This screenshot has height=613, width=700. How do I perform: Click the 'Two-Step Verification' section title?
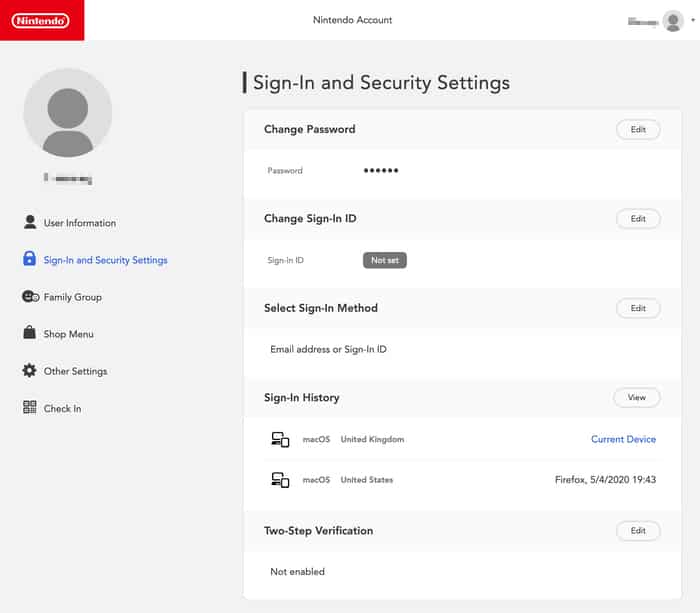(318, 530)
